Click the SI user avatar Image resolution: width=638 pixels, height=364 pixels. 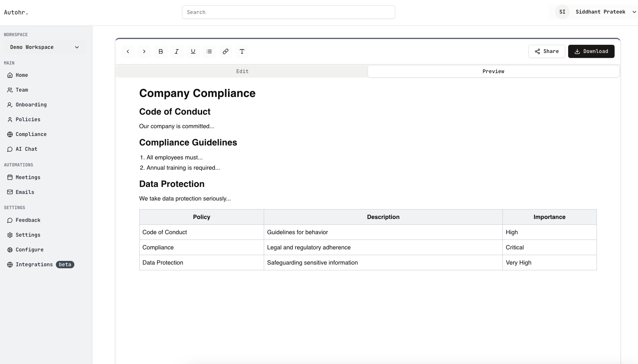tap(562, 12)
